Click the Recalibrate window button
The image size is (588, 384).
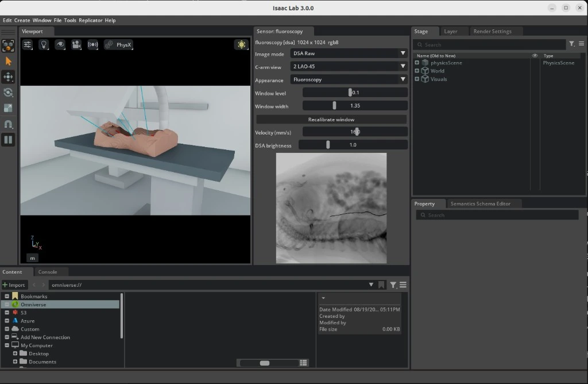coord(331,120)
